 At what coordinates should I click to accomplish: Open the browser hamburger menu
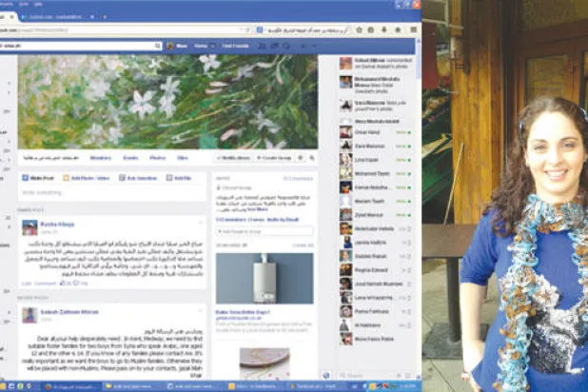tap(412, 29)
